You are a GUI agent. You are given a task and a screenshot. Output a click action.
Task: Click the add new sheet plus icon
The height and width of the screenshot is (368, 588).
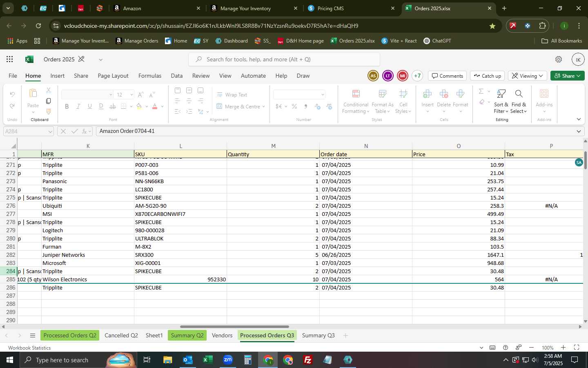click(345, 336)
